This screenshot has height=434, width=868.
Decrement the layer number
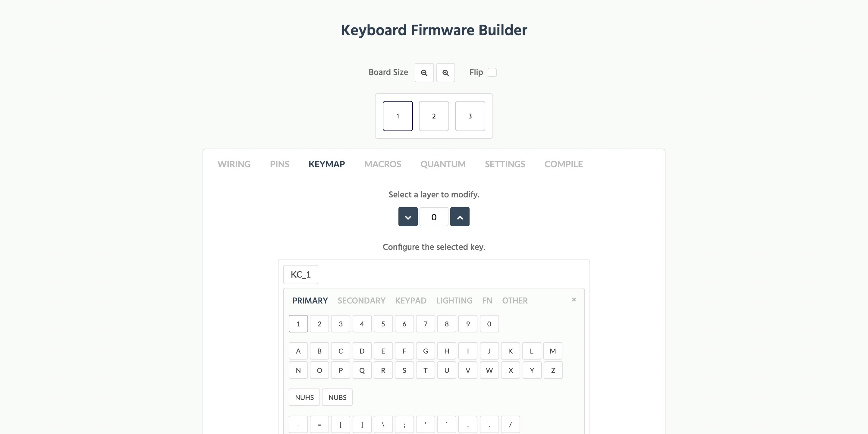(408, 217)
